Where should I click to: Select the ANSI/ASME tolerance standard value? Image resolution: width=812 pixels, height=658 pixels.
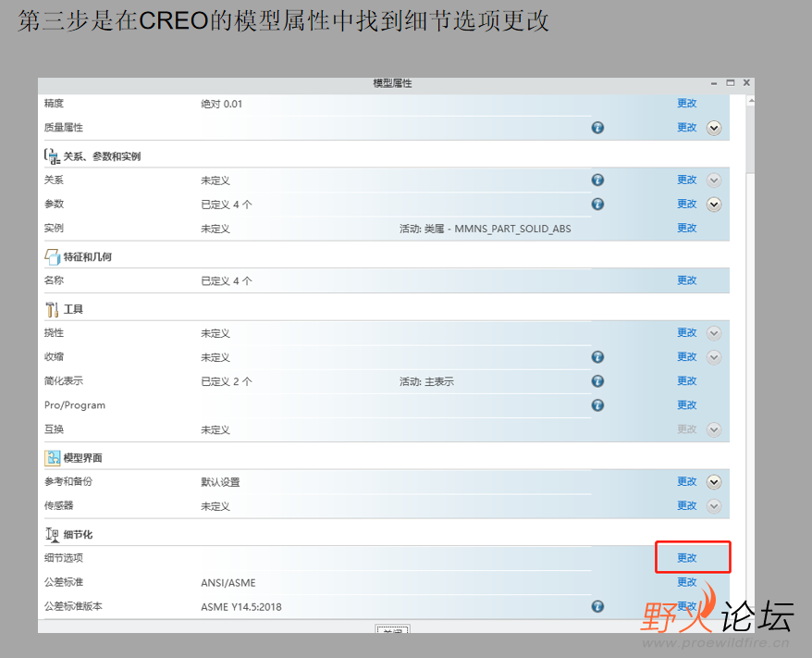pos(228,583)
